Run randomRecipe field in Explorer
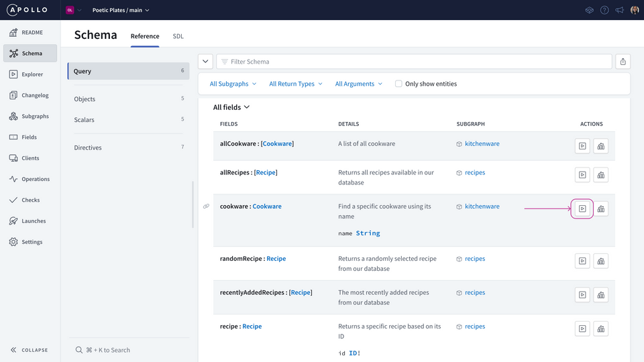The image size is (644, 362). point(582,261)
